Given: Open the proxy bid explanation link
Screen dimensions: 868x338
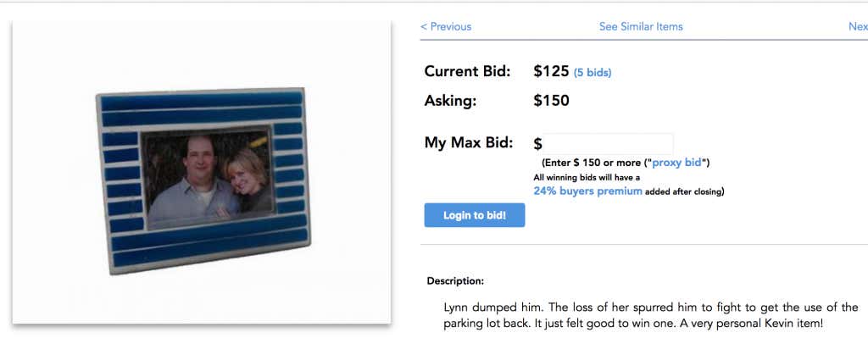Looking at the screenshot, I should coord(676,163).
